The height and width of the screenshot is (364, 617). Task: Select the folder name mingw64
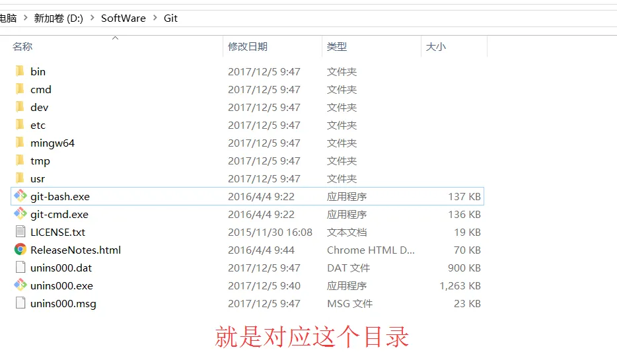point(52,143)
